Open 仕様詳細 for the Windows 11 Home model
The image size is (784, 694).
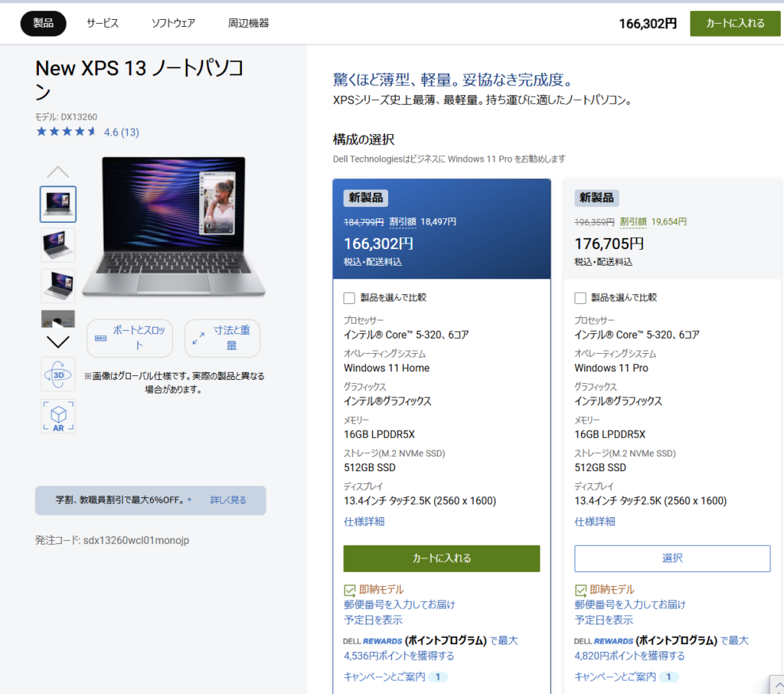[x=364, y=522]
